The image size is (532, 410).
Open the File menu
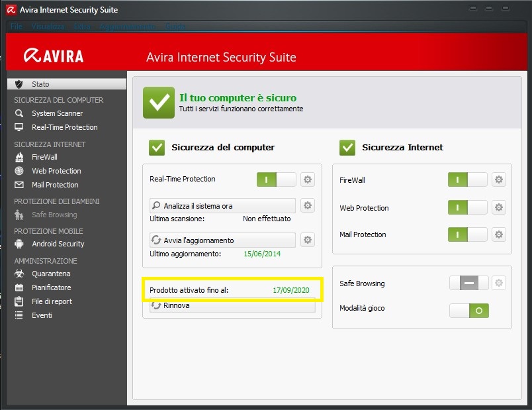pyautogui.click(x=17, y=26)
